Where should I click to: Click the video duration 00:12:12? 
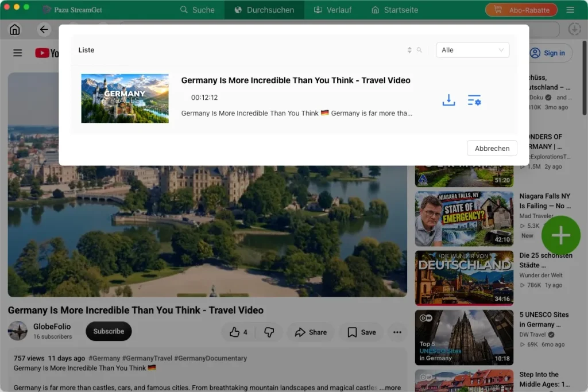(204, 98)
